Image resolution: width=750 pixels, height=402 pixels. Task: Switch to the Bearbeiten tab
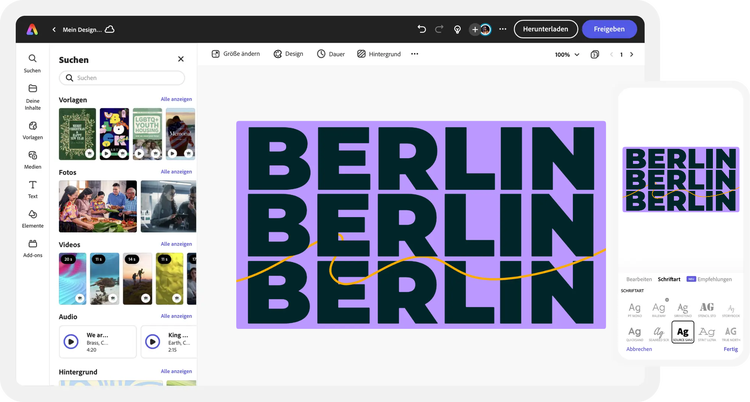pyautogui.click(x=639, y=278)
